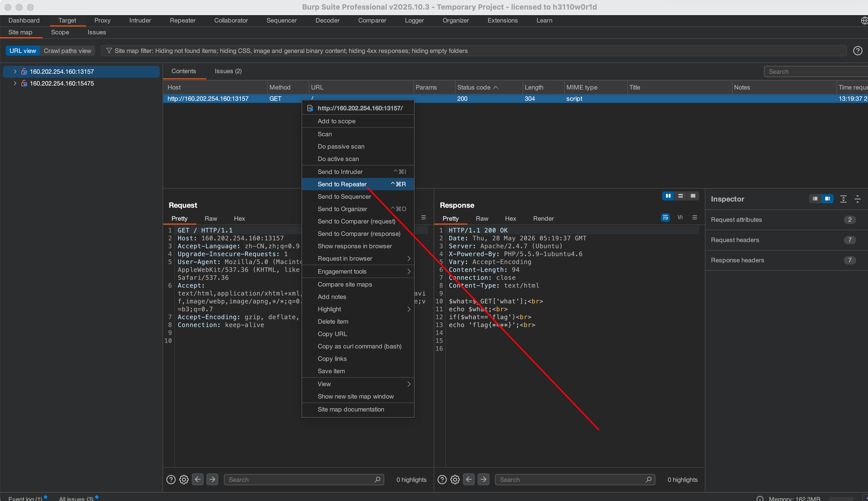This screenshot has height=501, width=868.
Task: Click URL icon in context menu header
Action: tap(310, 108)
